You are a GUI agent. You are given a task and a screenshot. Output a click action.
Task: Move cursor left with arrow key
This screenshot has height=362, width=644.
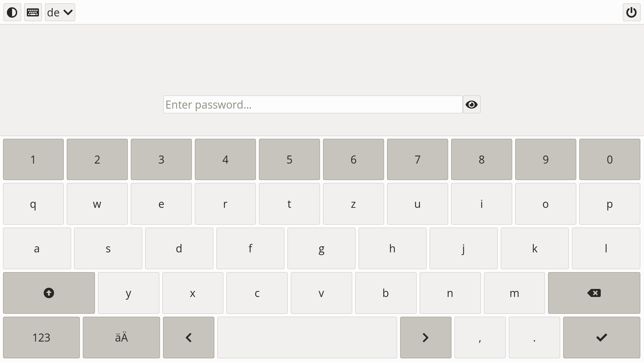(189, 338)
